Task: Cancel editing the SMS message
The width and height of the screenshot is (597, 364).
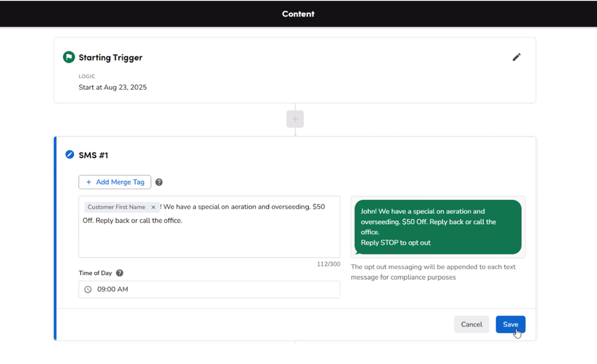Action: pyautogui.click(x=471, y=324)
